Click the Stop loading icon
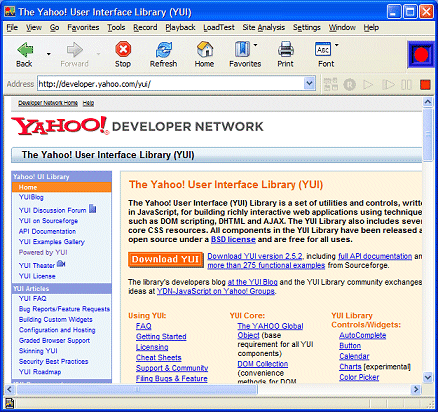 click(123, 50)
